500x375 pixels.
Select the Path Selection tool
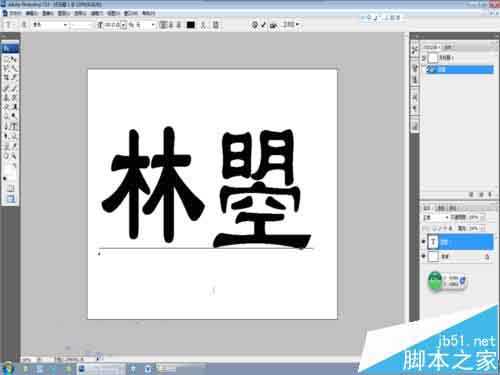point(6,136)
